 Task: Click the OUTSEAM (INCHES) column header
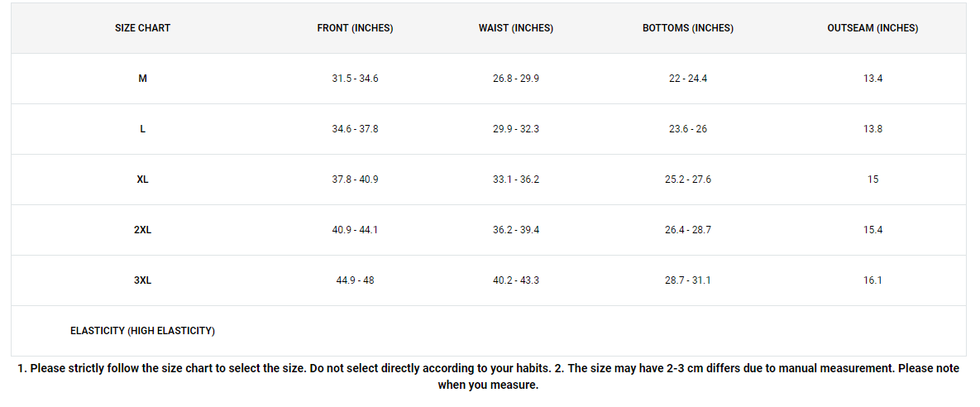pos(872,28)
